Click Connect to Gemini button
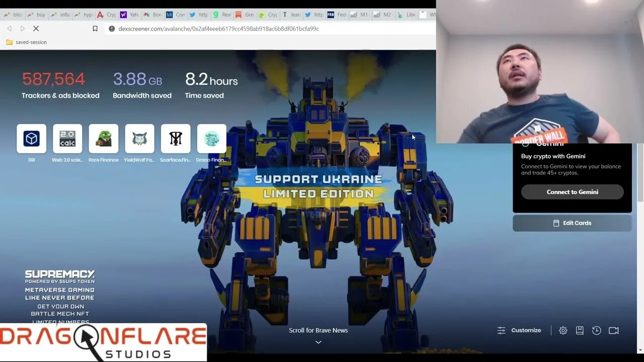 [572, 192]
